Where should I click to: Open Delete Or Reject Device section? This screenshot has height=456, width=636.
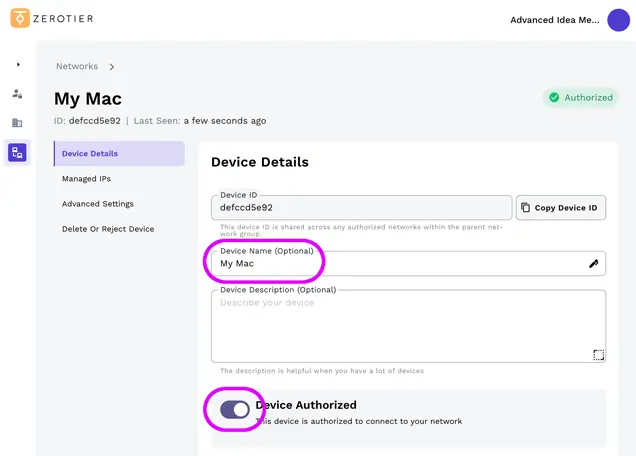coord(108,229)
